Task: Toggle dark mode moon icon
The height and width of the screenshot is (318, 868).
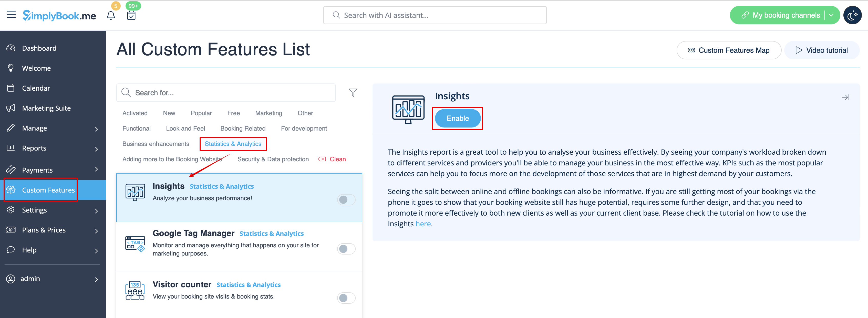Action: (x=852, y=15)
